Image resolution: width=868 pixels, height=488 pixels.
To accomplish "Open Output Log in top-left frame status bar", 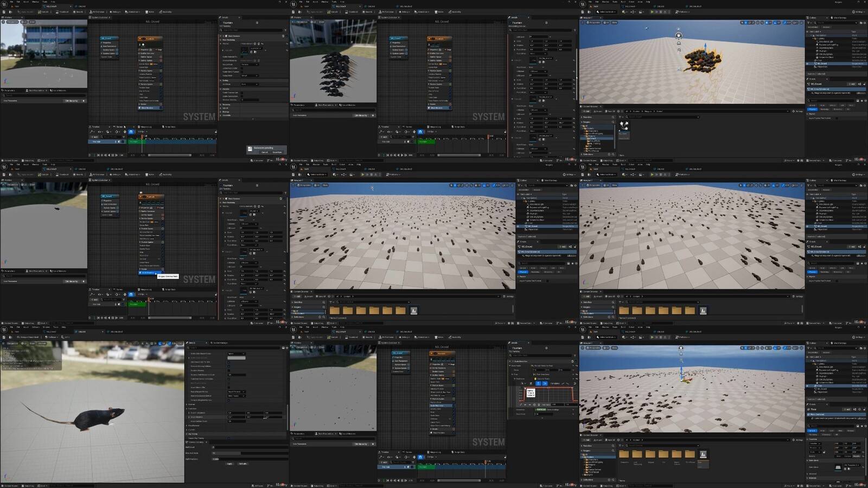I will [28, 160].
